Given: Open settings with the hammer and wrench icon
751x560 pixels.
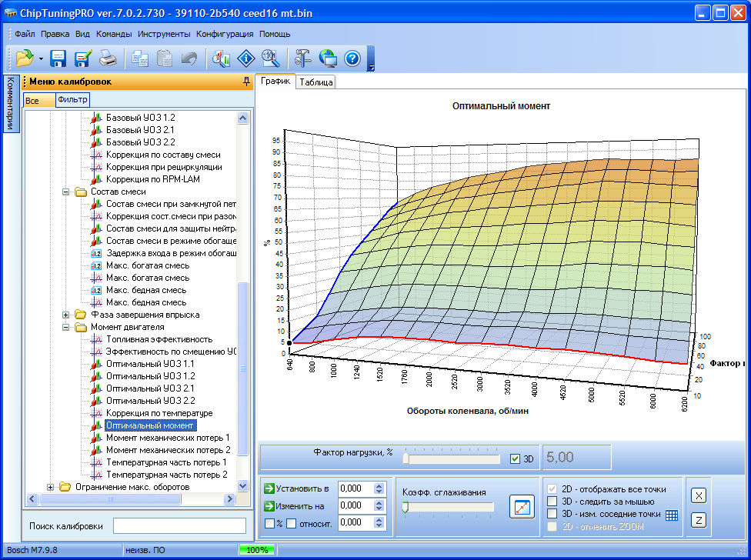Looking at the screenshot, I should [302, 58].
